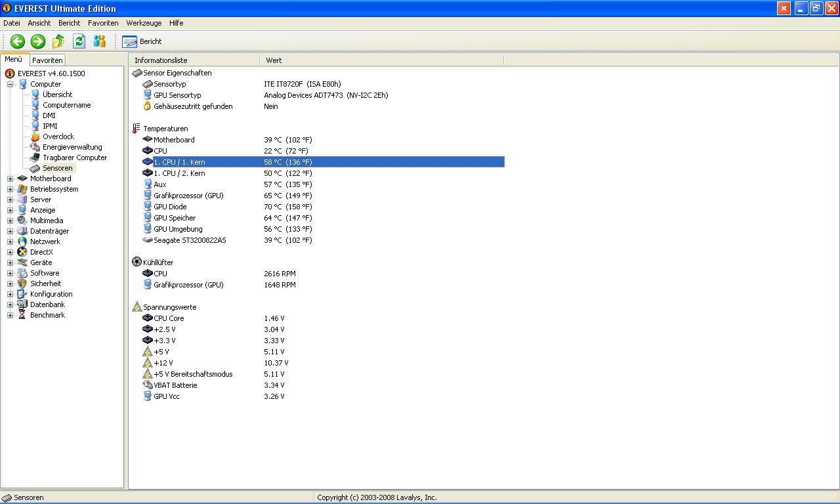The height and width of the screenshot is (504, 840).
Task: Click the warning icon next to Spannungswerte
Action: [136, 307]
